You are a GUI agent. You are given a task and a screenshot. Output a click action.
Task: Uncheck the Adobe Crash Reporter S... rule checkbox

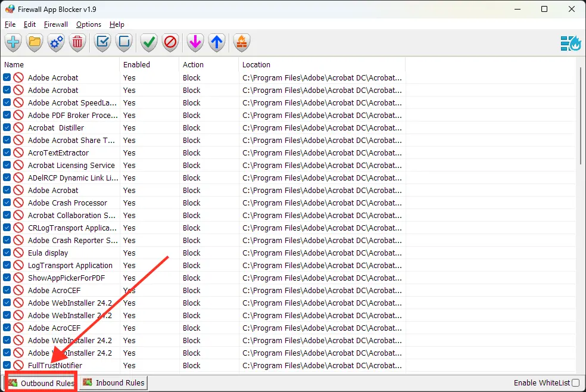point(7,240)
